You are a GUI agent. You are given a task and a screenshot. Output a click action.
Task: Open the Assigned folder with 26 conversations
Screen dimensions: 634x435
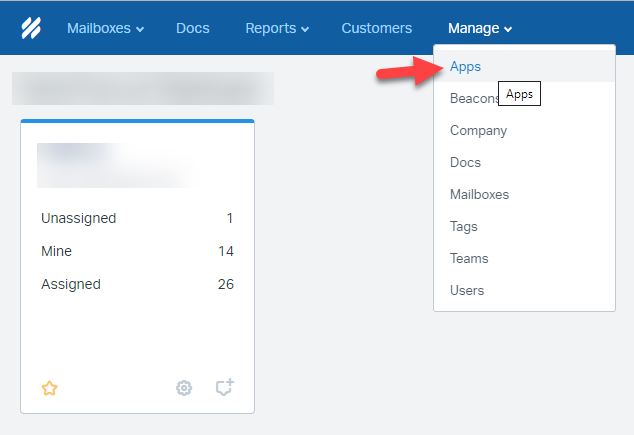(x=137, y=284)
